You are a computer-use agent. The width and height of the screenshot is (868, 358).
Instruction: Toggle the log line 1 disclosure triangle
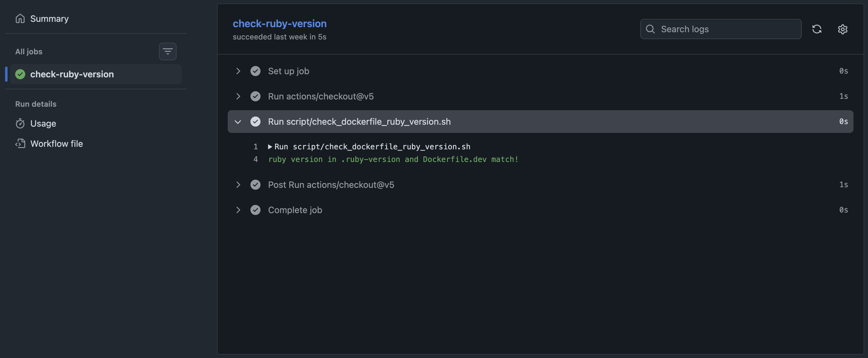(x=270, y=147)
